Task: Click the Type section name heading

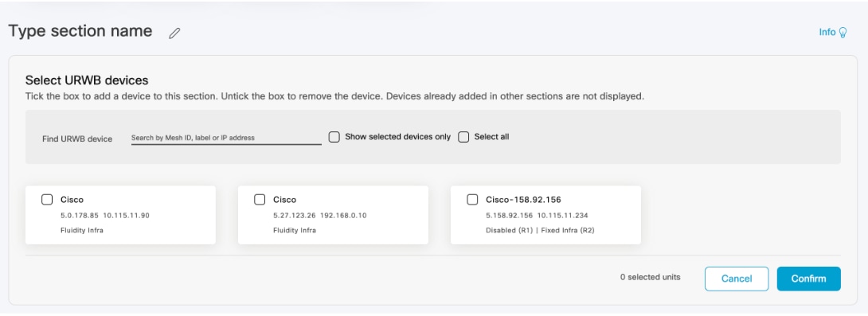Action: [80, 31]
